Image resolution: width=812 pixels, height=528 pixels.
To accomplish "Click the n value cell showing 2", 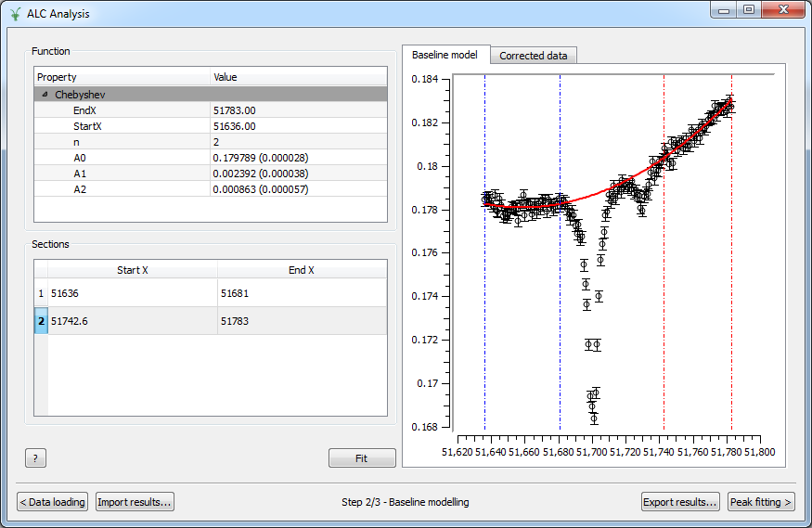I will [x=297, y=141].
